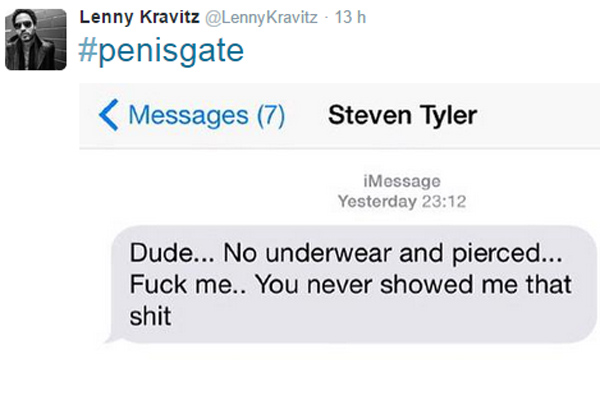600x400 pixels.
Task: Select the word Dude in the message
Action: [x=161, y=253]
